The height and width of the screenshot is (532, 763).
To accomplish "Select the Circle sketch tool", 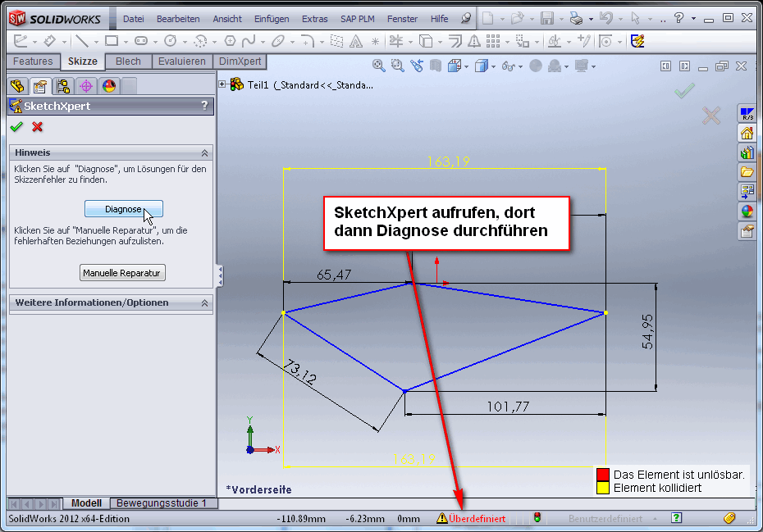I will point(171,41).
